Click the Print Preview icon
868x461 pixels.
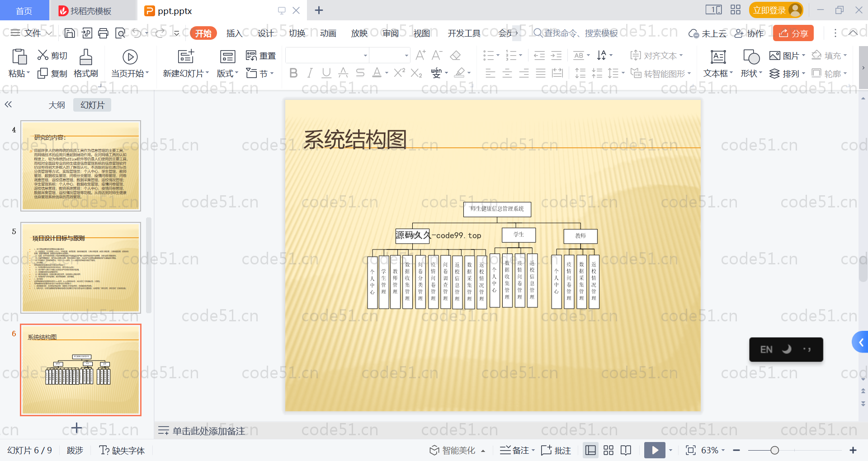(x=120, y=33)
